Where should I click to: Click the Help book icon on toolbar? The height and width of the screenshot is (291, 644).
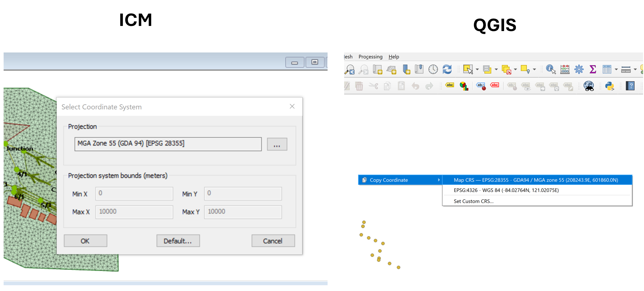point(630,86)
